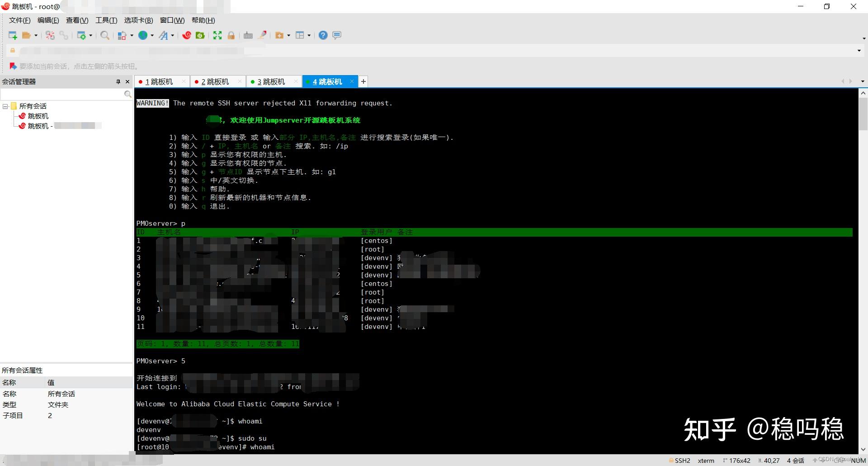Add a new tab with the plus button

[x=363, y=81]
